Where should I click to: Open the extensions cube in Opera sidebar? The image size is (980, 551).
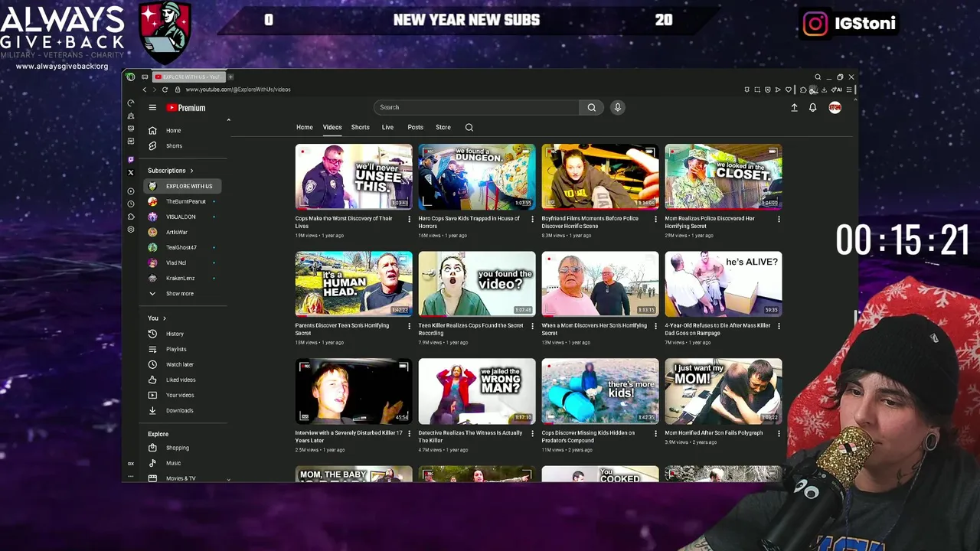pos(131,217)
